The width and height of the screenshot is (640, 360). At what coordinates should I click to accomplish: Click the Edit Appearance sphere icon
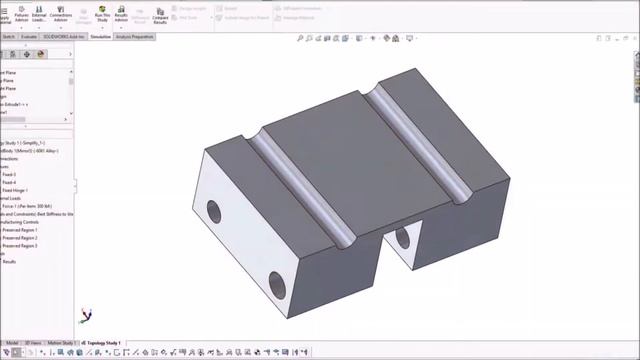[387, 38]
